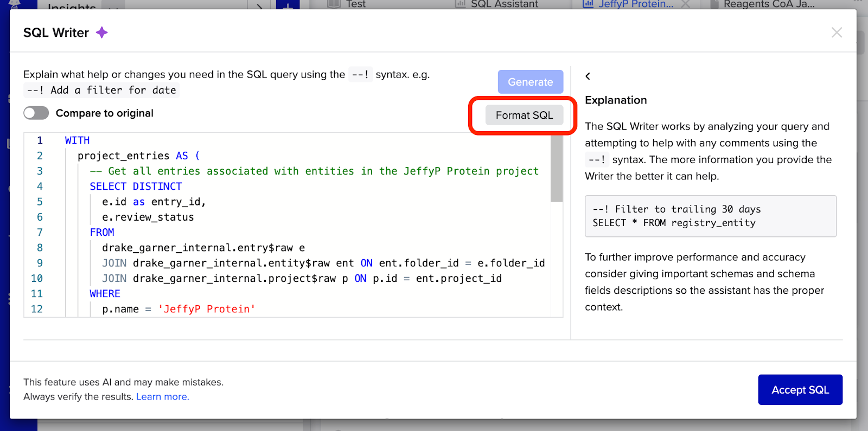
Task: Click the blue plus button in top bar
Action: [x=288, y=5]
